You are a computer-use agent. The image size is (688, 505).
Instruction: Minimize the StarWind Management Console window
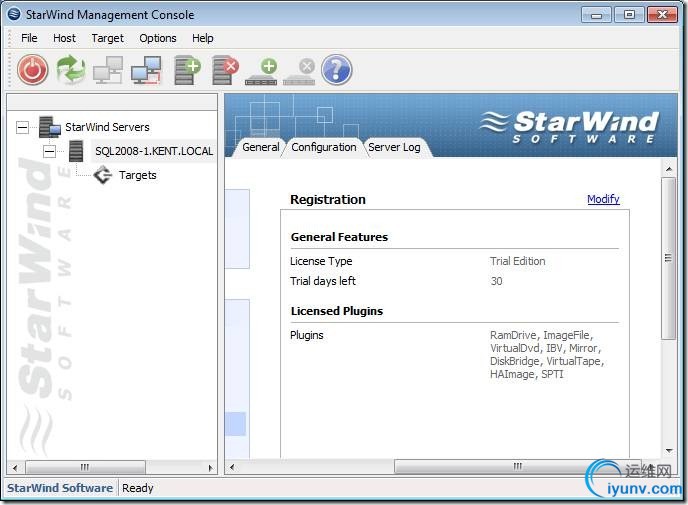coord(596,15)
